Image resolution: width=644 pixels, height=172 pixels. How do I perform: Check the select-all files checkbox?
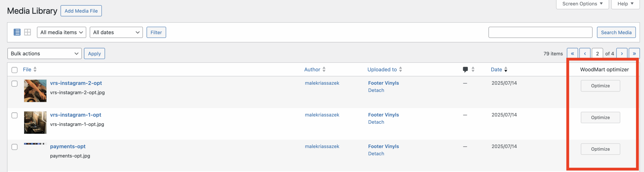pos(15,70)
